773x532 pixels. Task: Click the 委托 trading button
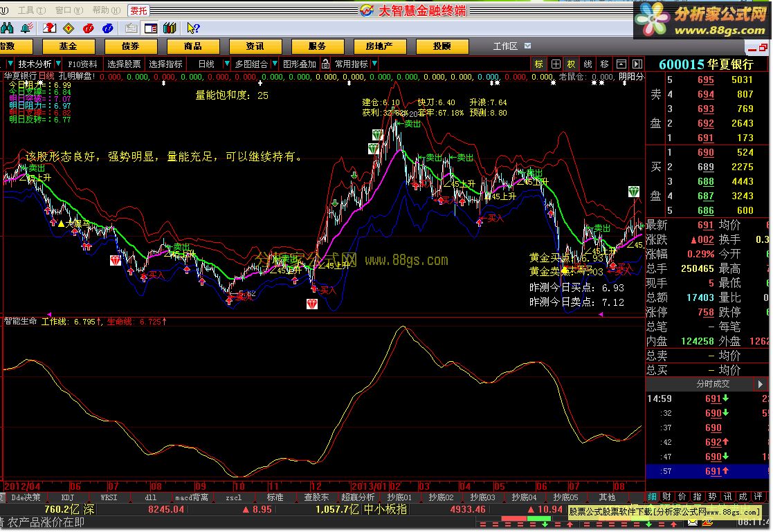138,10
